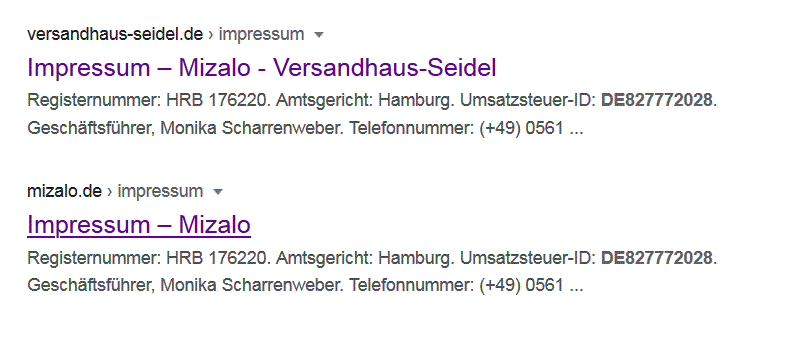Click 'Umsatzsteuer-ID:' label in first snippet

pyautogui.click(x=529, y=100)
